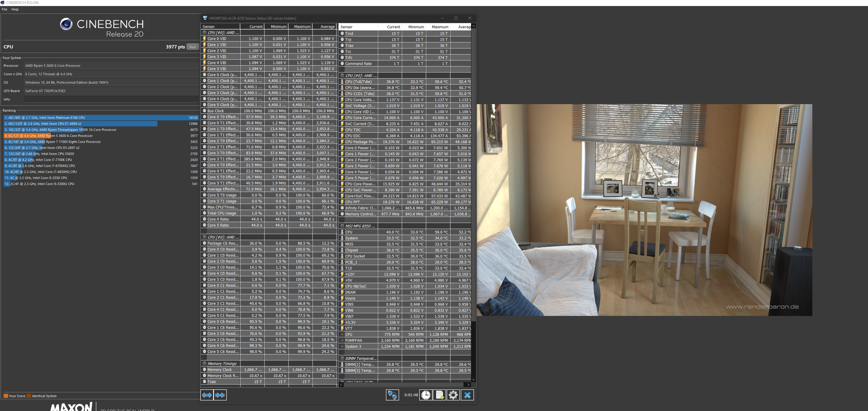The height and width of the screenshot is (411, 868).
Task: Click the vertical scrollbar down arrow
Action: click(x=473, y=380)
